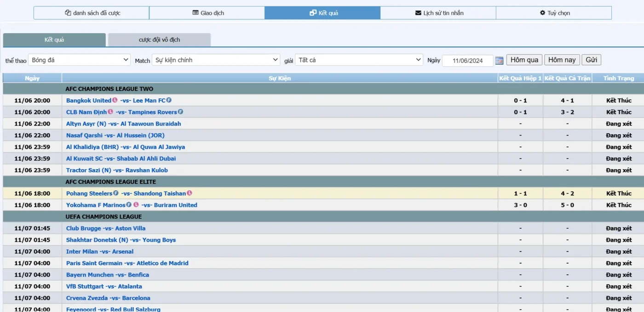
Task: Open the Match 'Sự kiện chính' dropdown
Action: click(x=216, y=60)
